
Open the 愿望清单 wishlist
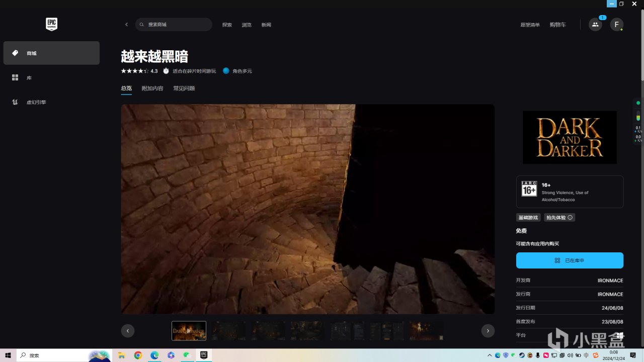click(x=530, y=25)
